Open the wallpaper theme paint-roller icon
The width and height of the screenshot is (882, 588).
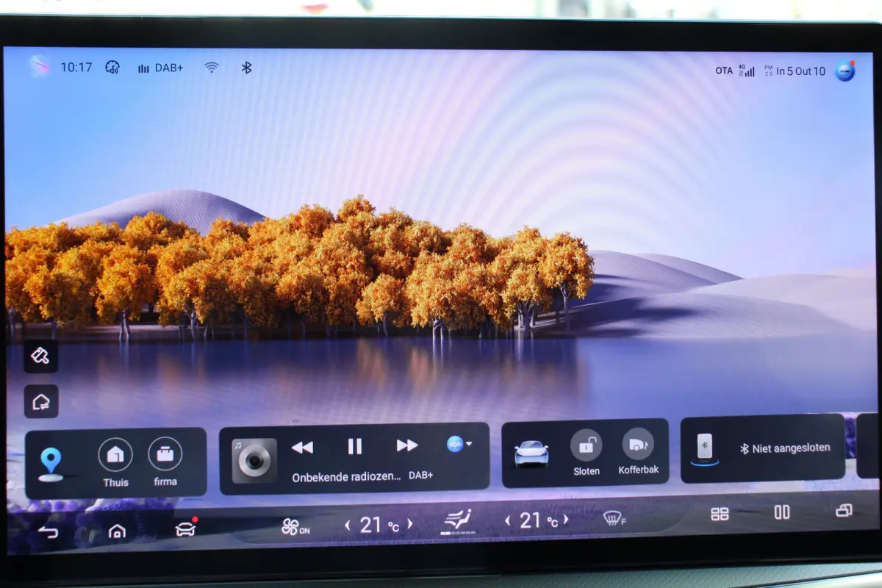[41, 356]
